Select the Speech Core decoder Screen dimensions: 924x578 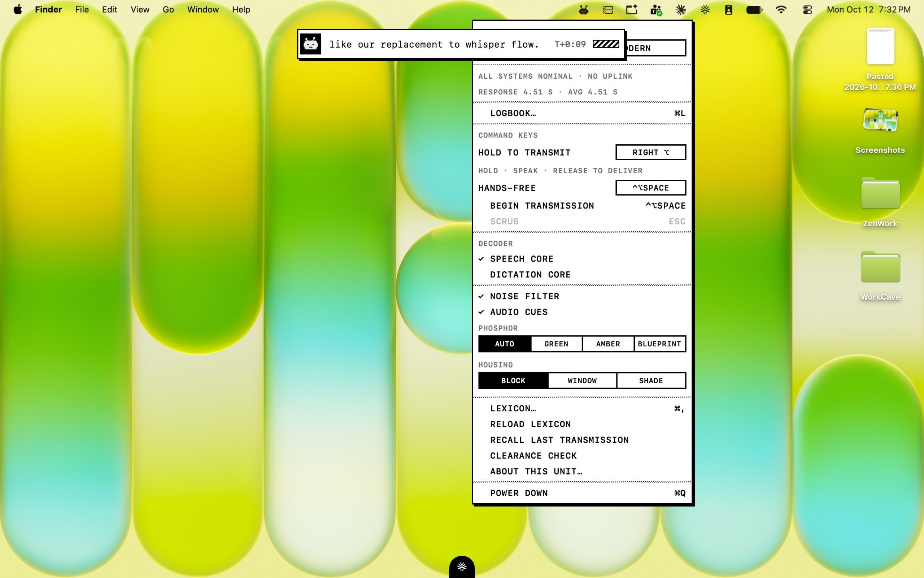click(582, 259)
